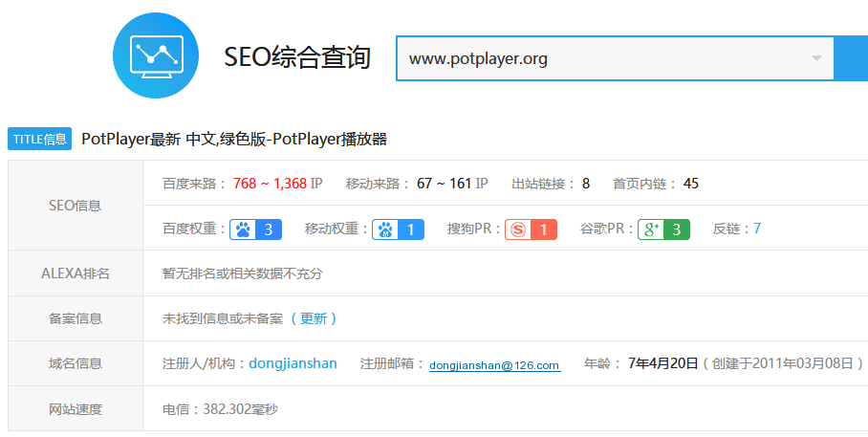Click the Google PR g+ badge 3
This screenshot has height=437, width=868.
point(663,229)
